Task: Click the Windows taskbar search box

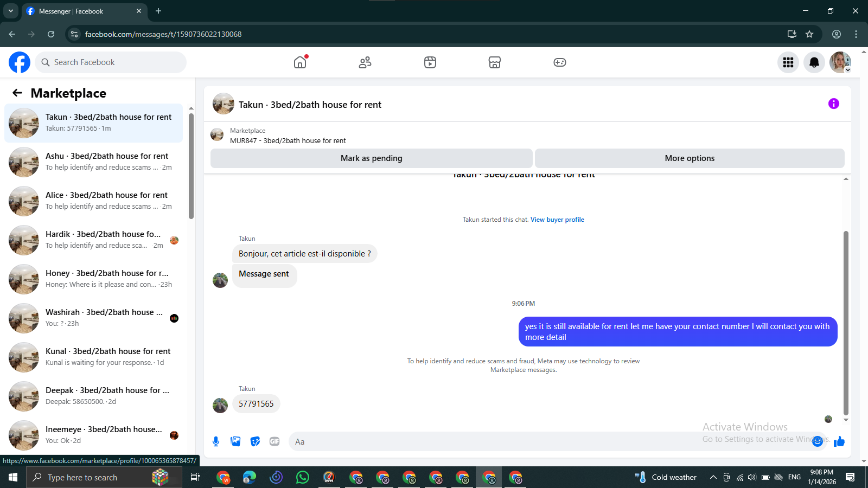Action: 104,477
